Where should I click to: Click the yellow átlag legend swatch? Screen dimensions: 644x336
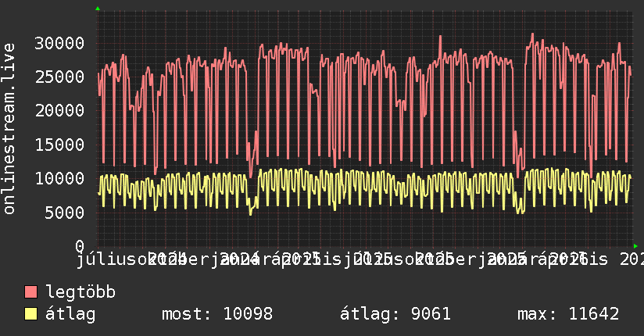30,314
